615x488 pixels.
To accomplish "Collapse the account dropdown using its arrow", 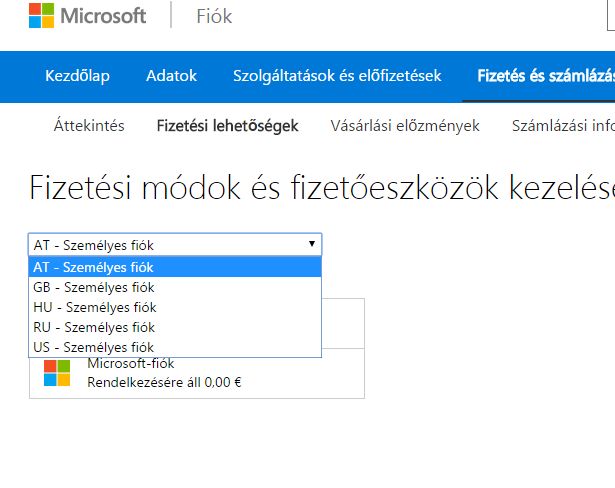I will 312,244.
